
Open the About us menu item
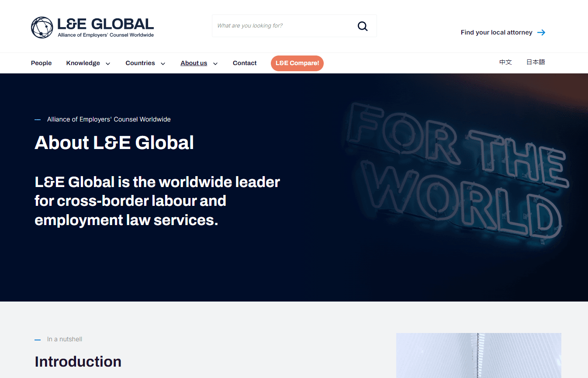194,63
